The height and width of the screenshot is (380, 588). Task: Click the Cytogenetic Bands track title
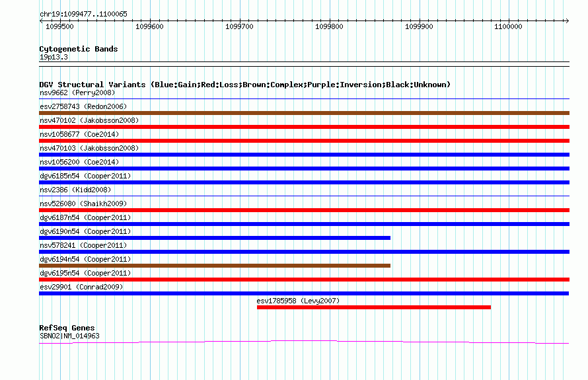[79, 49]
